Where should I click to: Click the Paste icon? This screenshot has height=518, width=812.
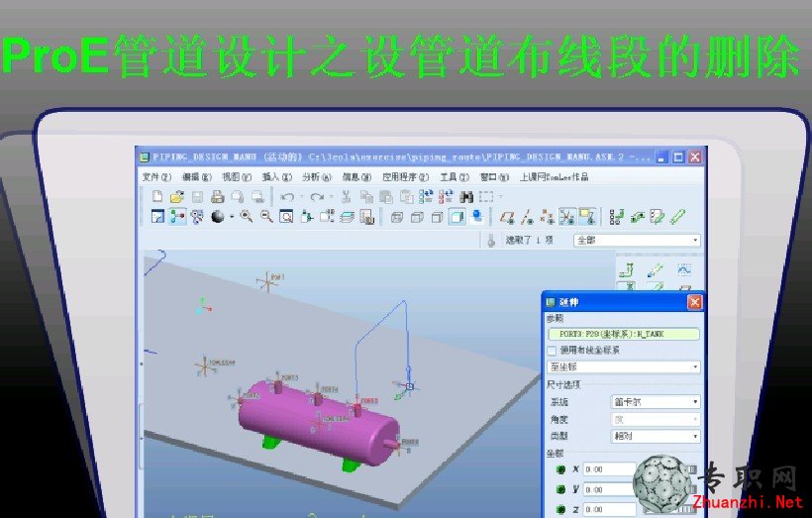tap(386, 197)
